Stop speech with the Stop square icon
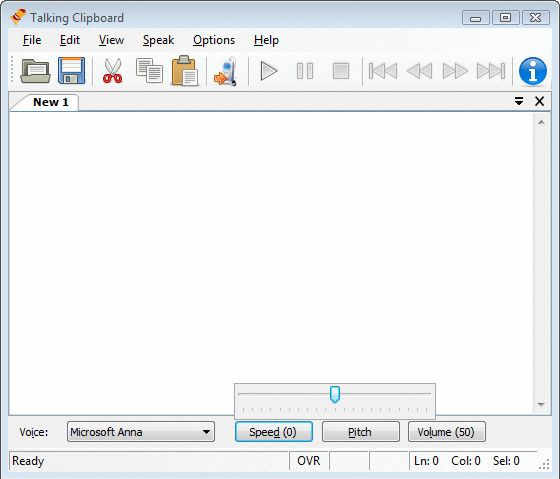This screenshot has width=560, height=479. [x=341, y=71]
